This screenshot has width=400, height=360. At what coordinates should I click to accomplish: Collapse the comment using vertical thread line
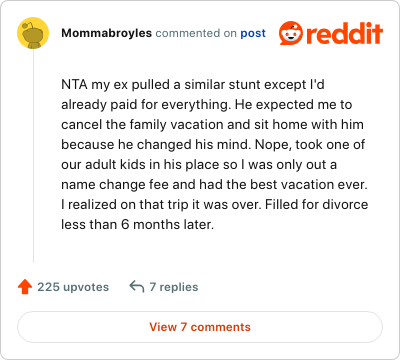coord(33,156)
